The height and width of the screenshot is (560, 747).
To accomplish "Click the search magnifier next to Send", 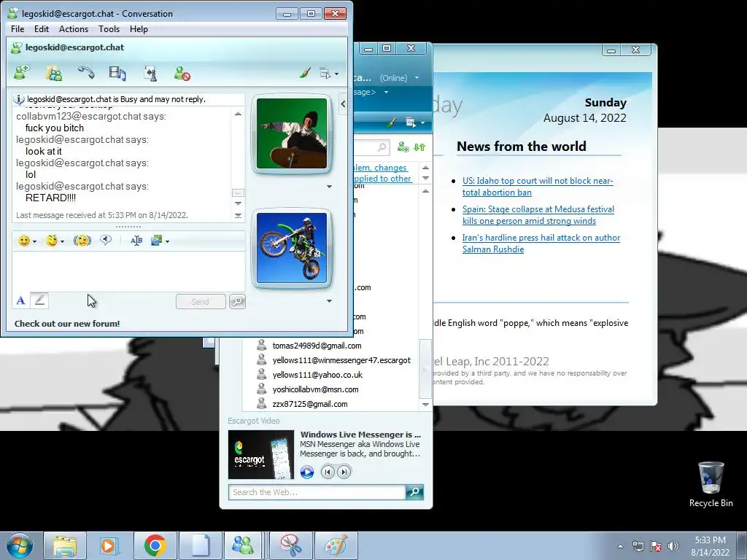I will point(237,301).
